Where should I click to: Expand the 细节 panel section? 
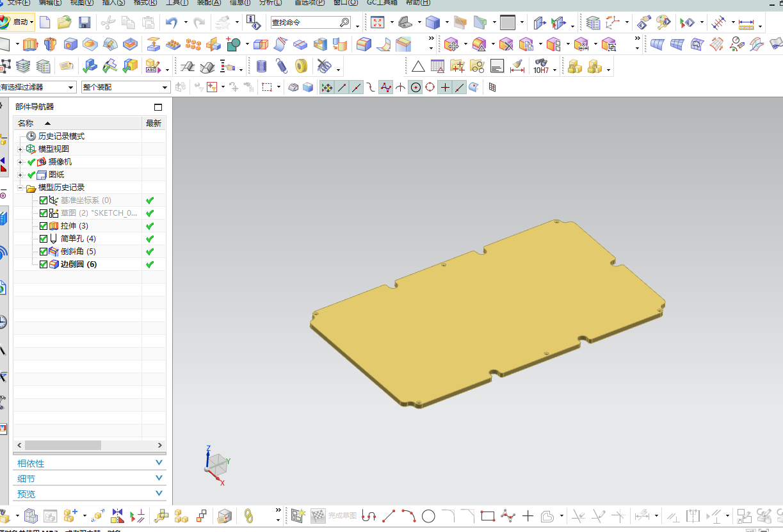click(x=89, y=478)
